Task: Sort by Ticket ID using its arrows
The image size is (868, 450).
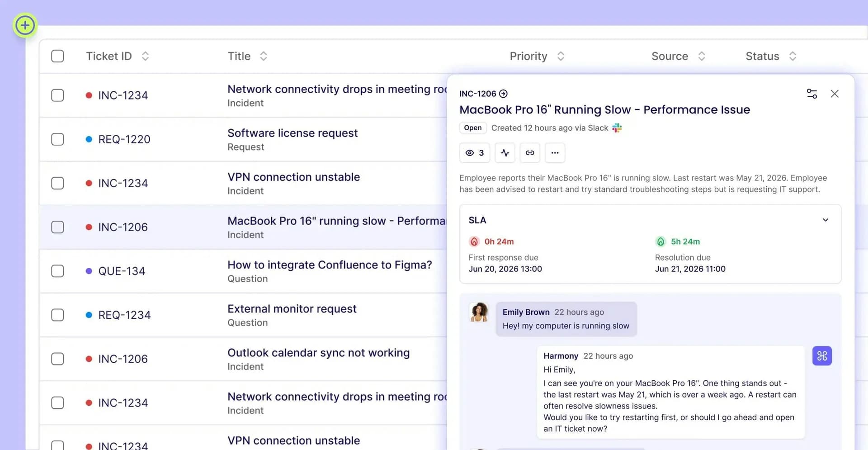Action: [145, 56]
